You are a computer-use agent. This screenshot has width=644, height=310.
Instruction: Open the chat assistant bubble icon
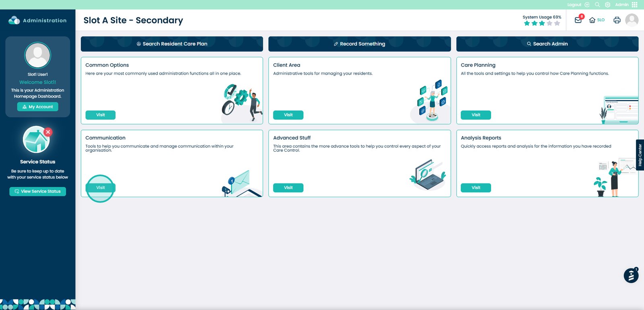[631, 275]
